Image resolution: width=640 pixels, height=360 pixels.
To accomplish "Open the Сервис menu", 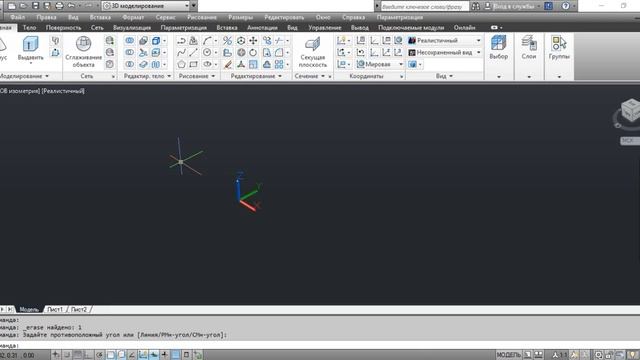I will (165, 18).
